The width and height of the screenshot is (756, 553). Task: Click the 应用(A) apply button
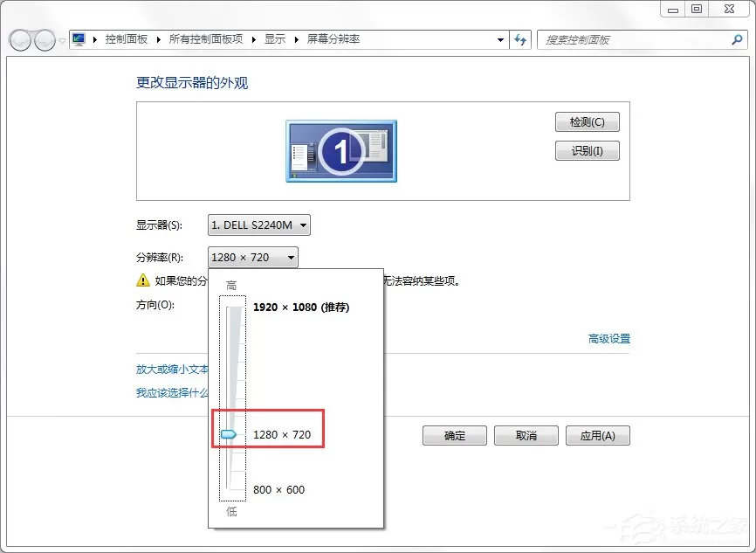(x=598, y=436)
